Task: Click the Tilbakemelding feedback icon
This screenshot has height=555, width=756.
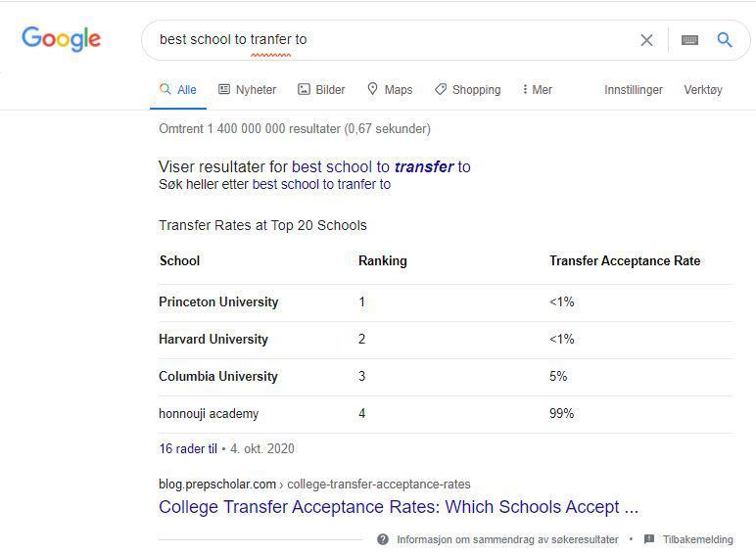Action: 649,539
